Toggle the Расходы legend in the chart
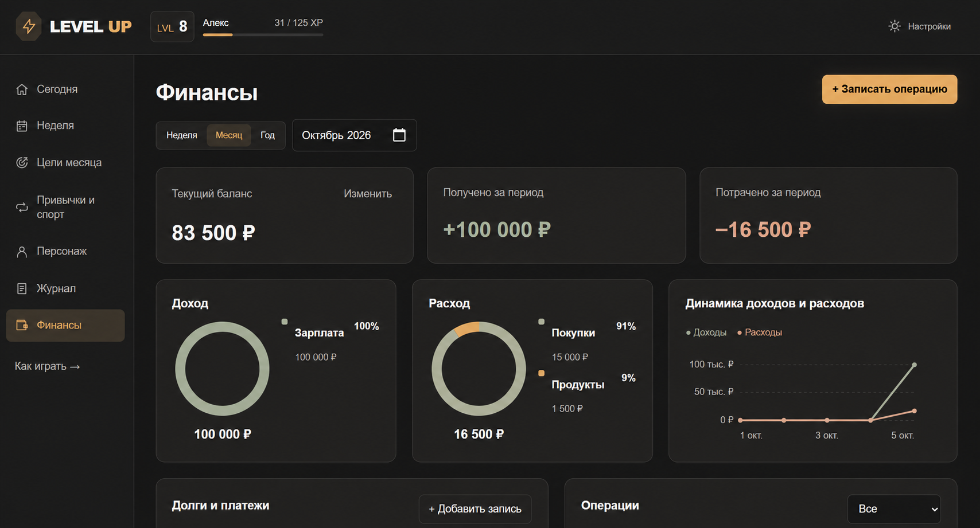This screenshot has width=980, height=528. (x=760, y=333)
